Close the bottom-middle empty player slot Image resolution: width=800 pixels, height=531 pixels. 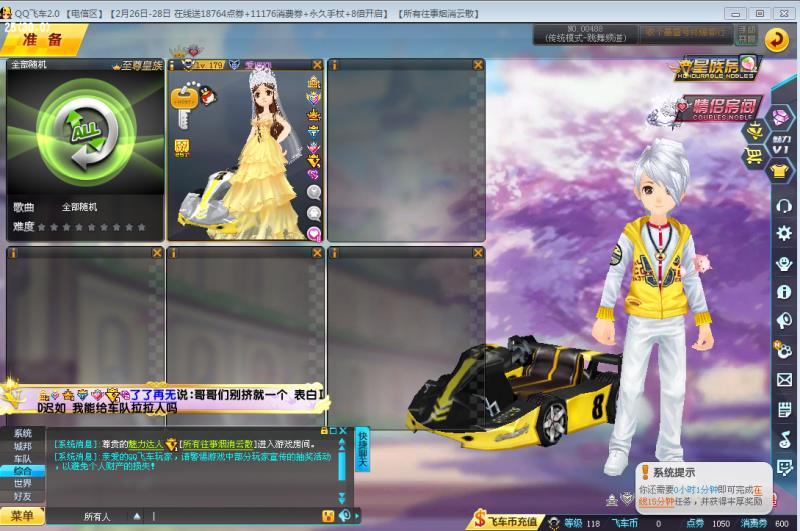pos(317,253)
